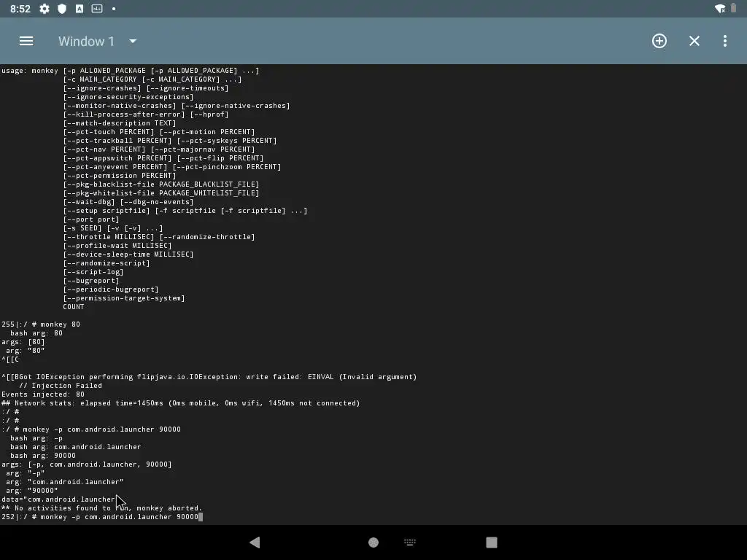This screenshot has height=560, width=747.
Task: Click the '[--pct-permission PERCENT]' line
Action: point(120,176)
